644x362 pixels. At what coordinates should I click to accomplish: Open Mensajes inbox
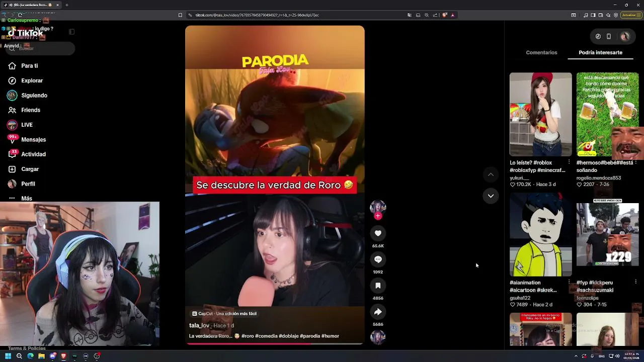[33, 140]
